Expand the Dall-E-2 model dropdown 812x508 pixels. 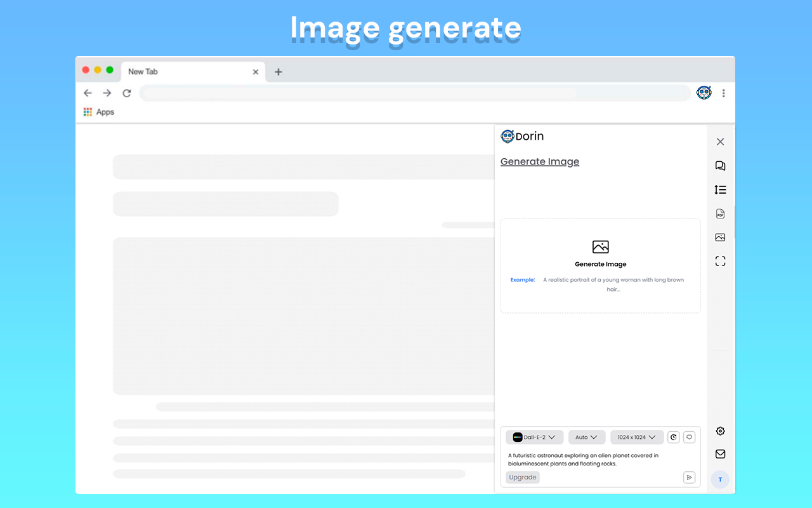(534, 437)
